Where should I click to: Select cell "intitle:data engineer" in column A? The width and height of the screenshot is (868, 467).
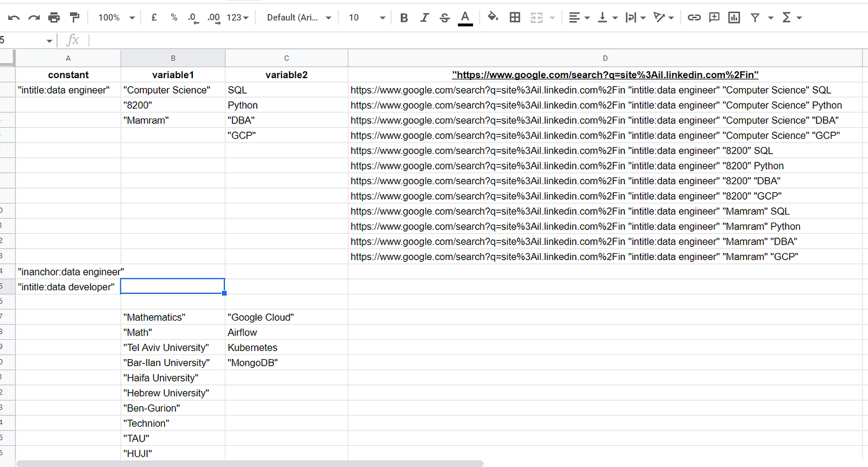[x=68, y=90]
